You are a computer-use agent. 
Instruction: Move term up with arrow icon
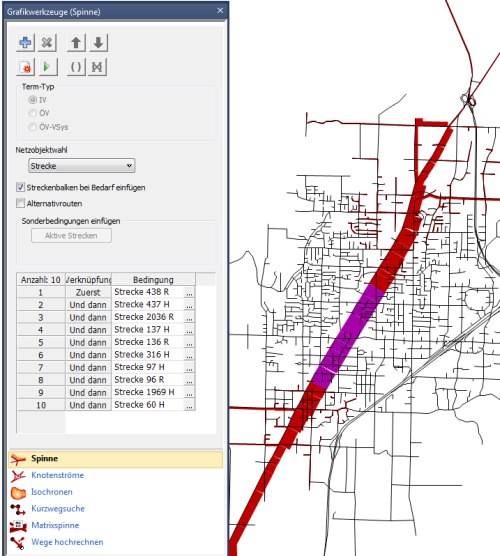click(x=76, y=43)
